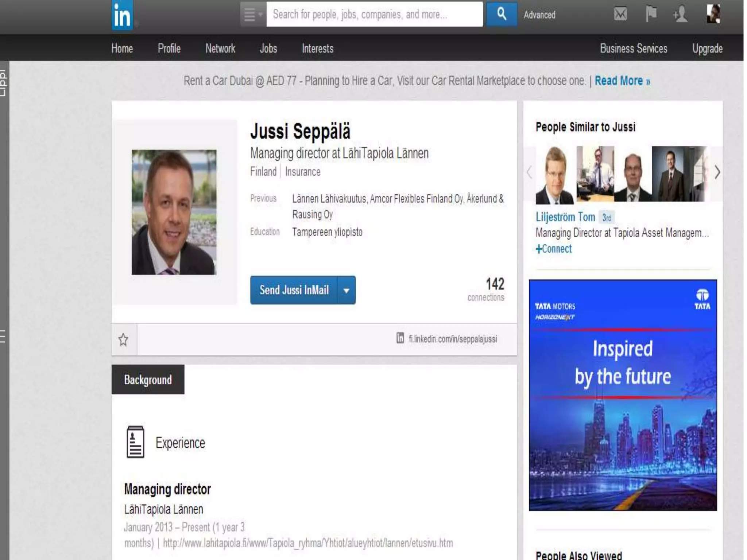Focus the search people and jobs field
The width and height of the screenshot is (747, 560).
tap(375, 15)
